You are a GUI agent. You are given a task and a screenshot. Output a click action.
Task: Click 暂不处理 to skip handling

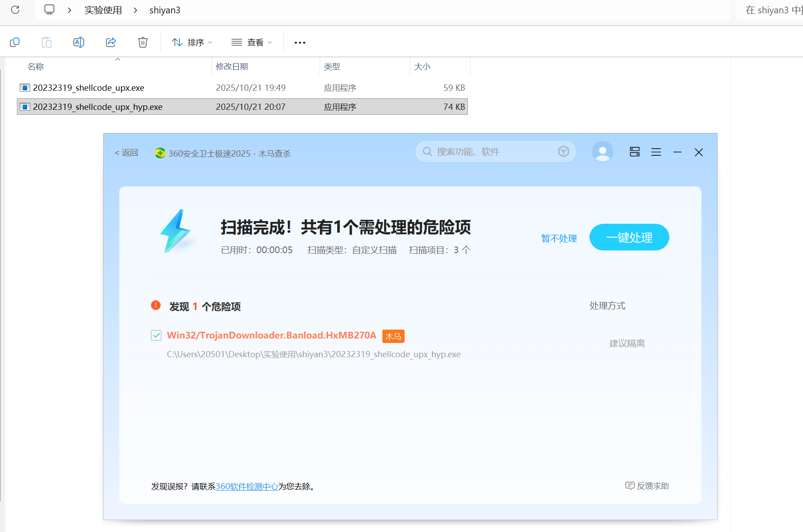(559, 238)
